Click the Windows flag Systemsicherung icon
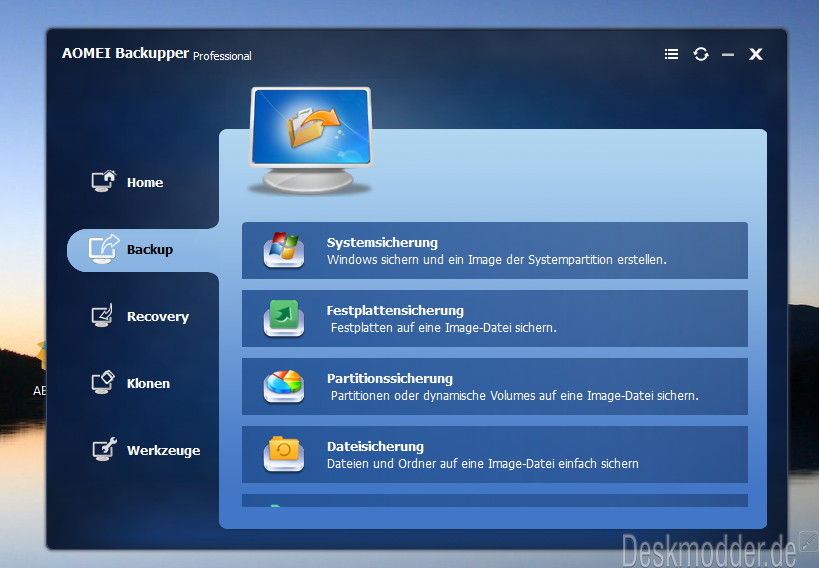Viewport: 819px width, 568px height. 284,250
